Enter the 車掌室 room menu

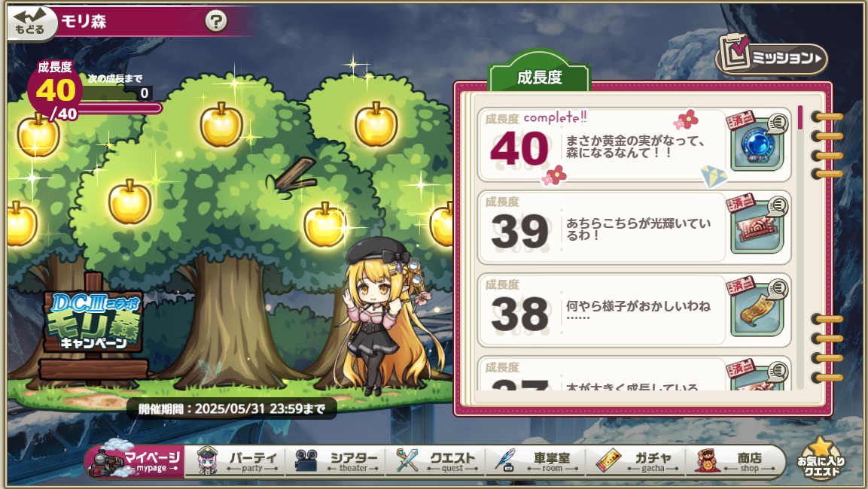coord(537,460)
